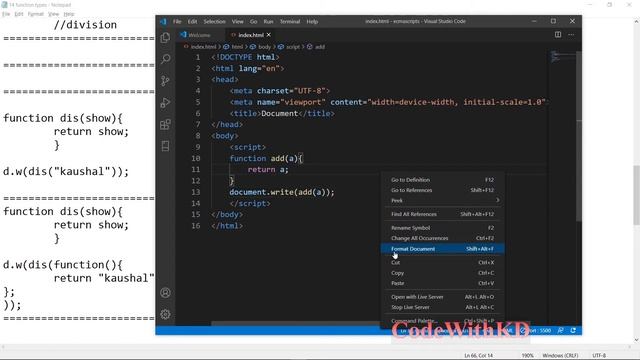The image size is (640, 360).
Task: Expand the Peek submenu arrow
Action: pyautogui.click(x=497, y=200)
